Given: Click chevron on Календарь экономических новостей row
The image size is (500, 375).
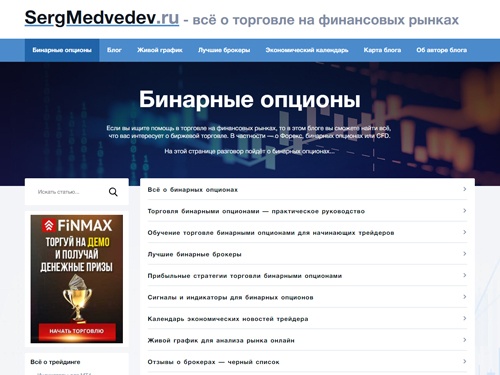Looking at the screenshot, I should coord(464,318).
